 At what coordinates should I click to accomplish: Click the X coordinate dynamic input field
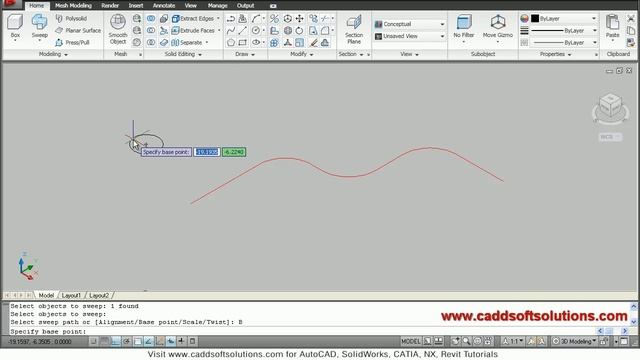click(x=207, y=152)
